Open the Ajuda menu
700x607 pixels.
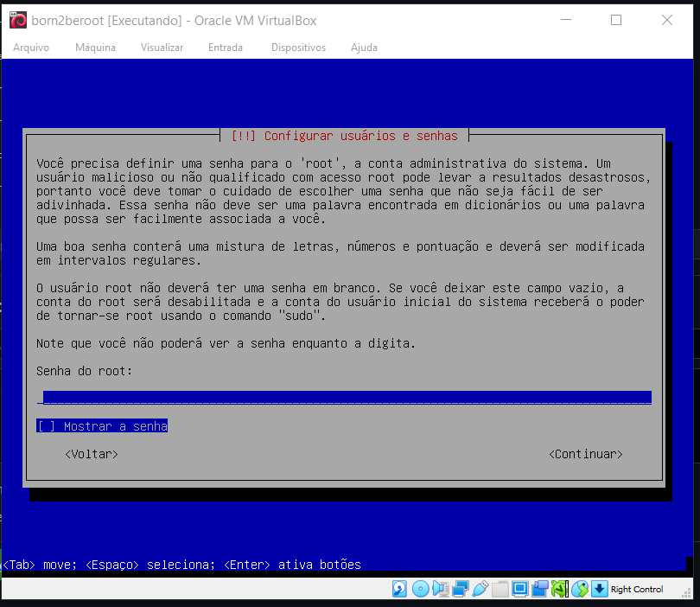tap(365, 48)
